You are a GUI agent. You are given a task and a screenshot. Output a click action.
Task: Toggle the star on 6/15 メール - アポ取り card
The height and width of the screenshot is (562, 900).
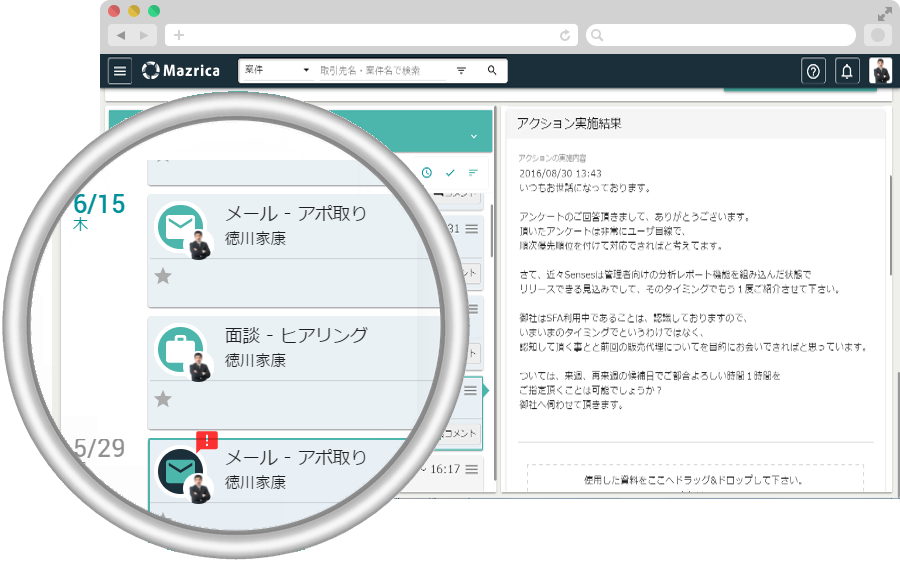(163, 276)
